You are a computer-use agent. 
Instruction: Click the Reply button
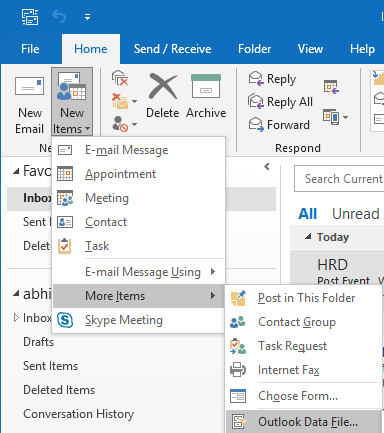[x=272, y=79]
